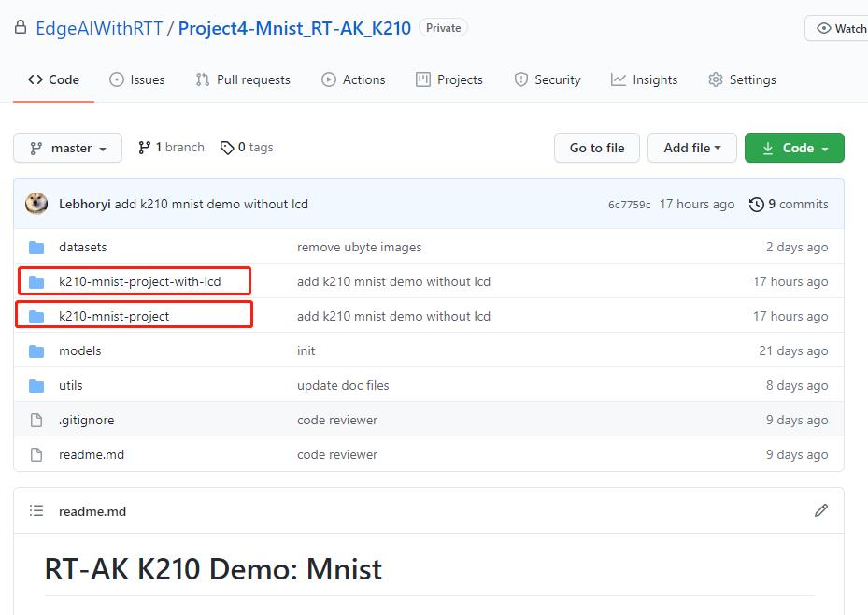
Task: Click the Settings gear icon
Action: click(x=715, y=79)
